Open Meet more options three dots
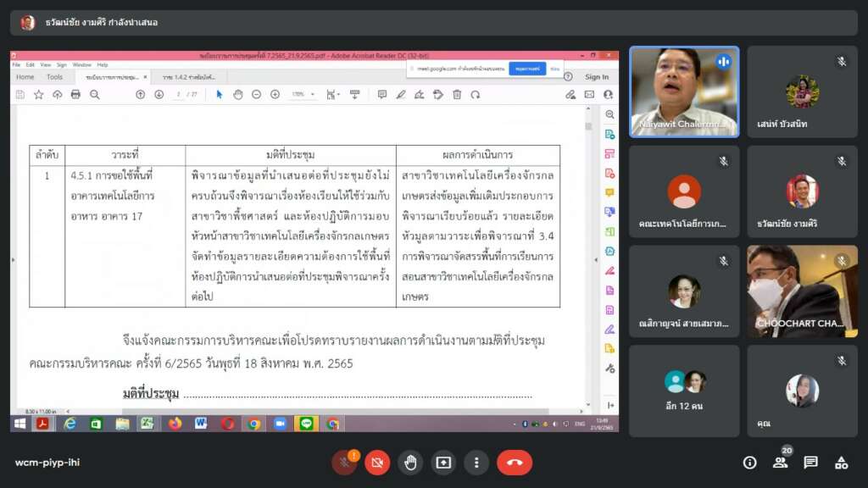 tap(476, 463)
